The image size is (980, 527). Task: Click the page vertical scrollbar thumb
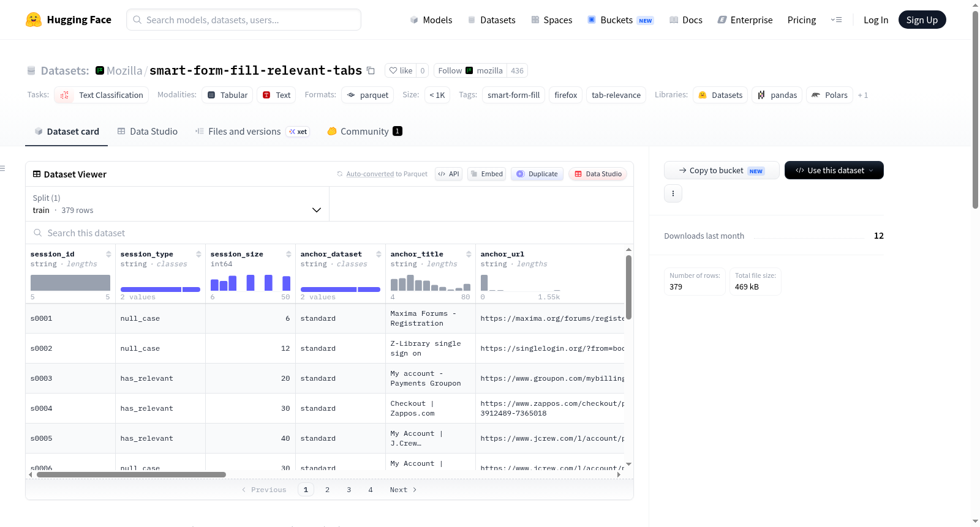coord(975,110)
